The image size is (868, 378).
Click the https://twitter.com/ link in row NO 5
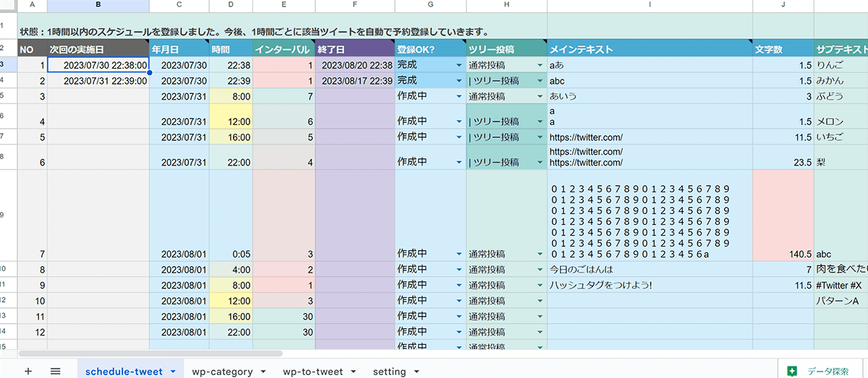pyautogui.click(x=586, y=137)
